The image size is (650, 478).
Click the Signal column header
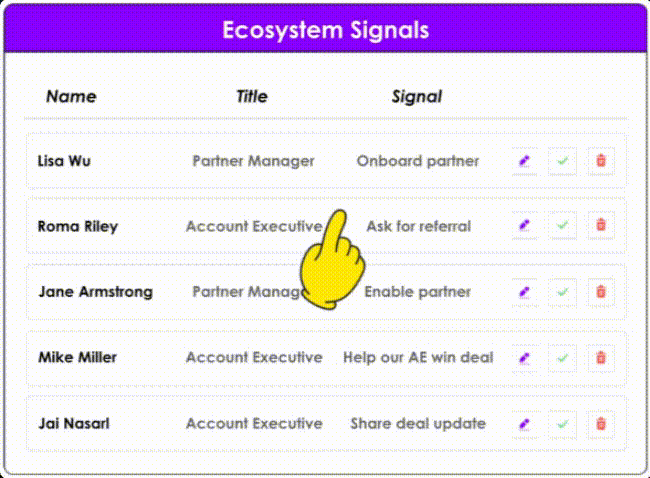tap(417, 97)
